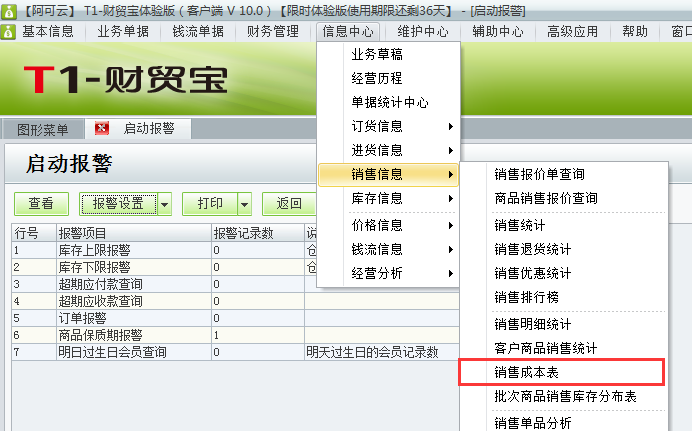The height and width of the screenshot is (431, 692).
Task: Close the 启动报警 tab with red X
Action: [x=102, y=128]
